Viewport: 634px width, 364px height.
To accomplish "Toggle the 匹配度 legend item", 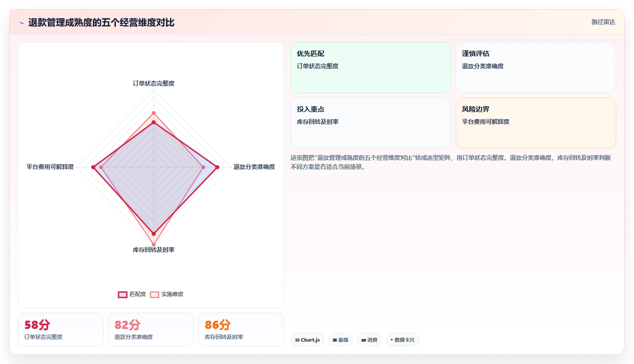I will point(132,294).
